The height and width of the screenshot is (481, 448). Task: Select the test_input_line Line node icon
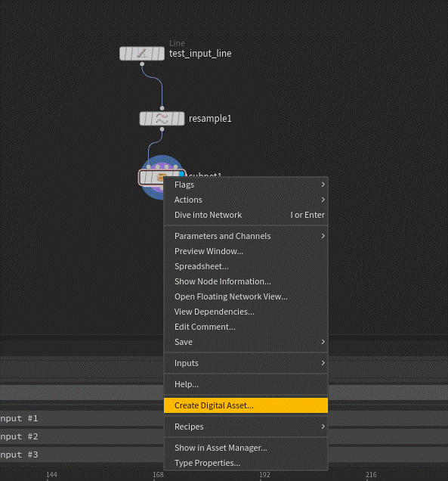142,54
